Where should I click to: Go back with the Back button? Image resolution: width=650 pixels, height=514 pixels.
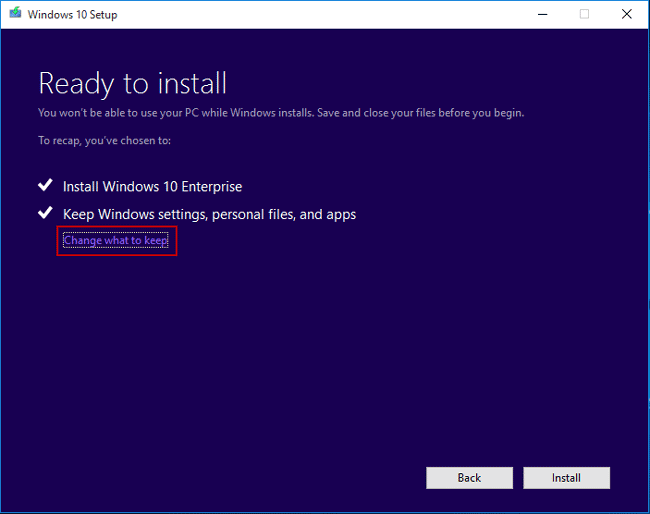coord(469,478)
